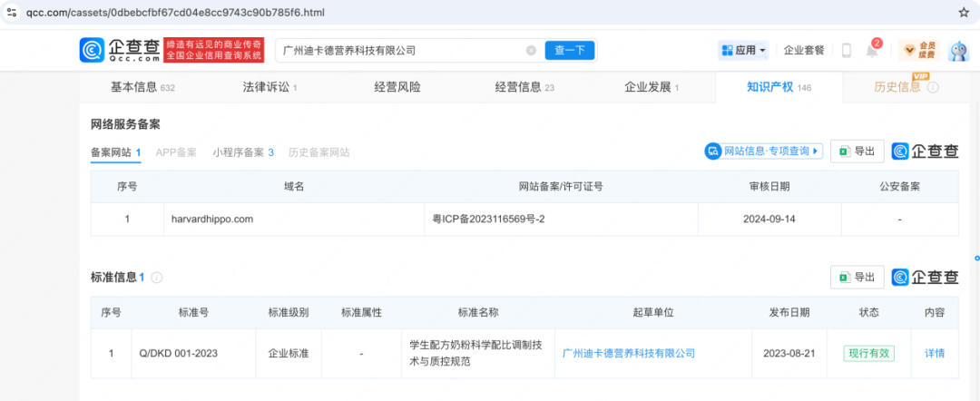Open 详情 for standard Q/DKD 001-2023
The width and height of the screenshot is (980, 401).
[934, 353]
